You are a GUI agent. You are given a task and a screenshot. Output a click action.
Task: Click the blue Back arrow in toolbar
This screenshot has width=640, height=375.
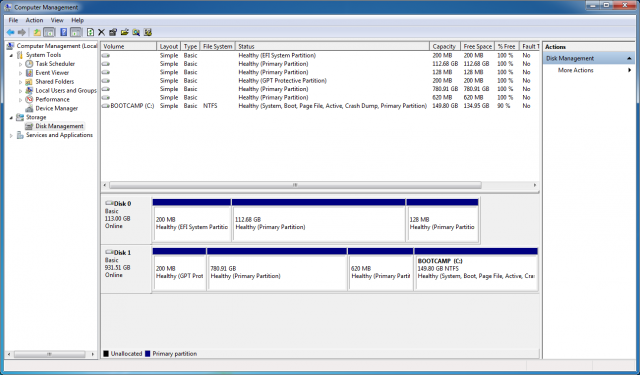pyautogui.click(x=10, y=32)
